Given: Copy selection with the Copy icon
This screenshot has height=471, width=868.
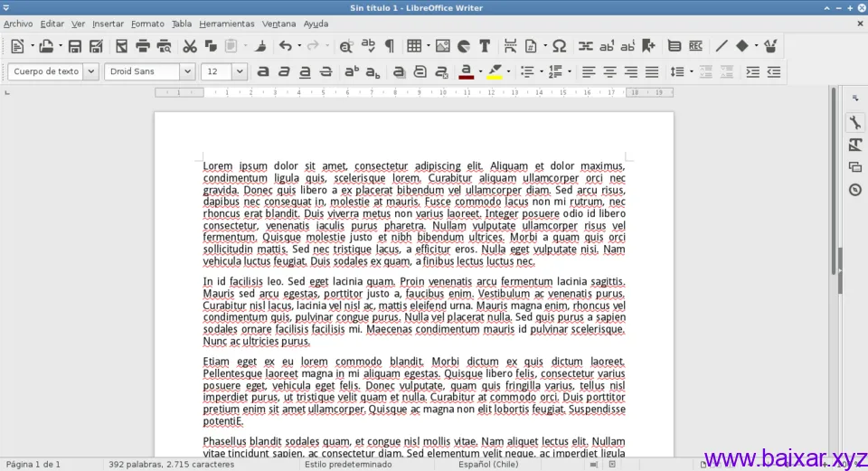Looking at the screenshot, I should pos(211,46).
